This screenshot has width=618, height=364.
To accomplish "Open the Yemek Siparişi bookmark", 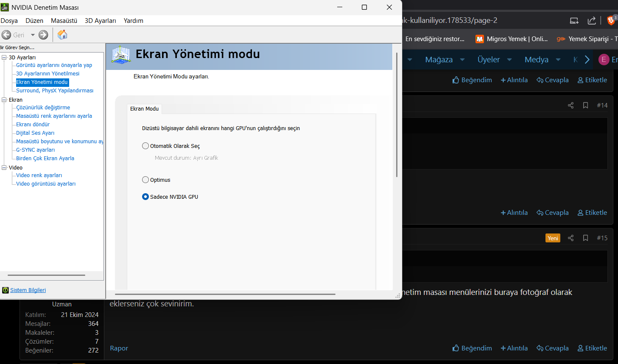I will (587, 39).
